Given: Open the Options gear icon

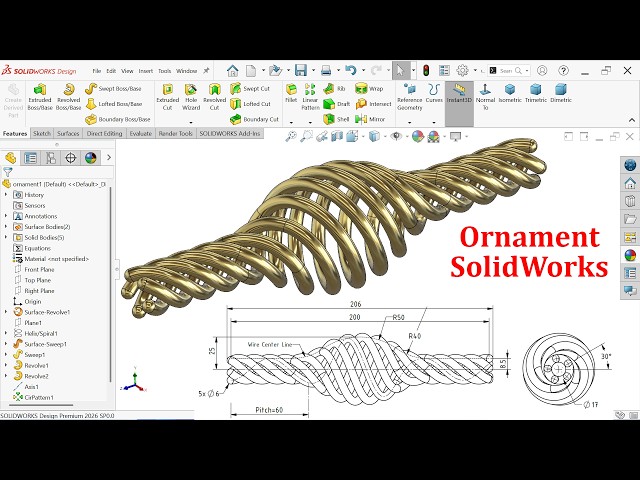Looking at the screenshot, I should pos(462,71).
